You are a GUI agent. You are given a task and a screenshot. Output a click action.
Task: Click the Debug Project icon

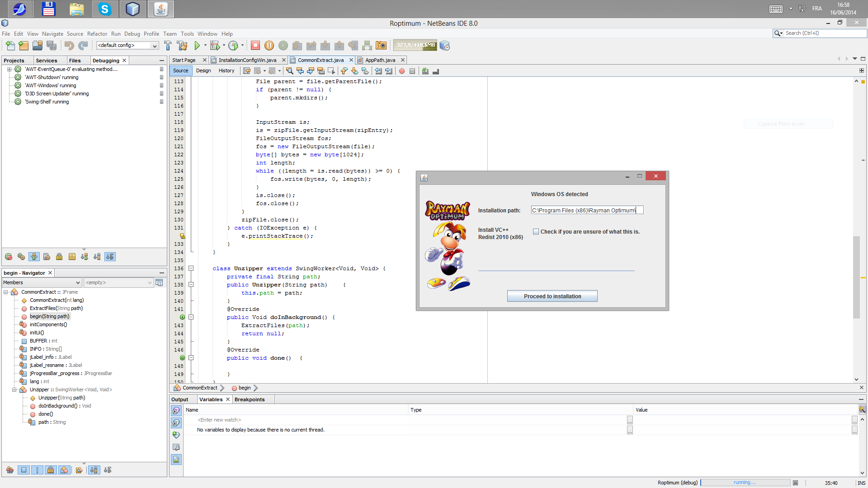[215, 46]
